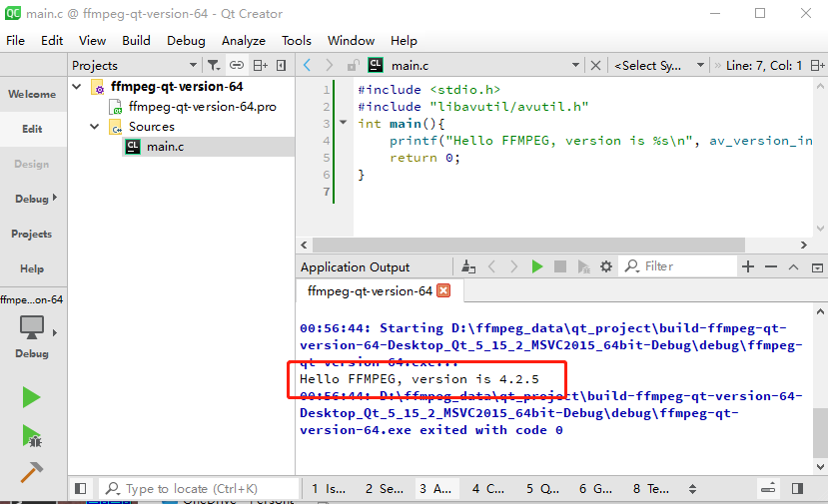Go forward in editor navigation history
Viewport: 828px width, 504px height.
[x=329, y=66]
